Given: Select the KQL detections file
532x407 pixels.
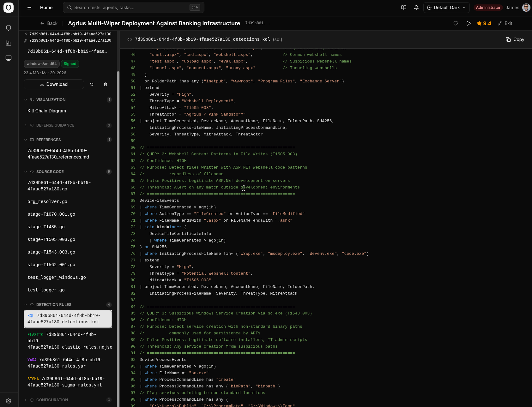Looking at the screenshot, I should pos(68,319).
